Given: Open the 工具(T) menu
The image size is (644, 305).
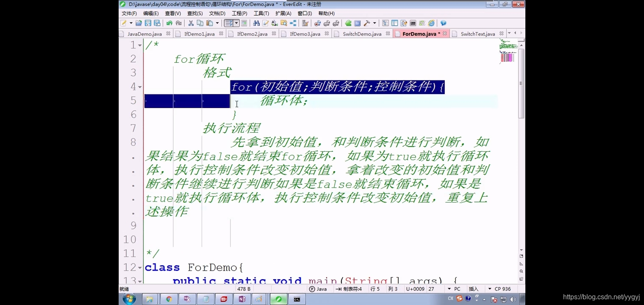Looking at the screenshot, I should 261,14.
